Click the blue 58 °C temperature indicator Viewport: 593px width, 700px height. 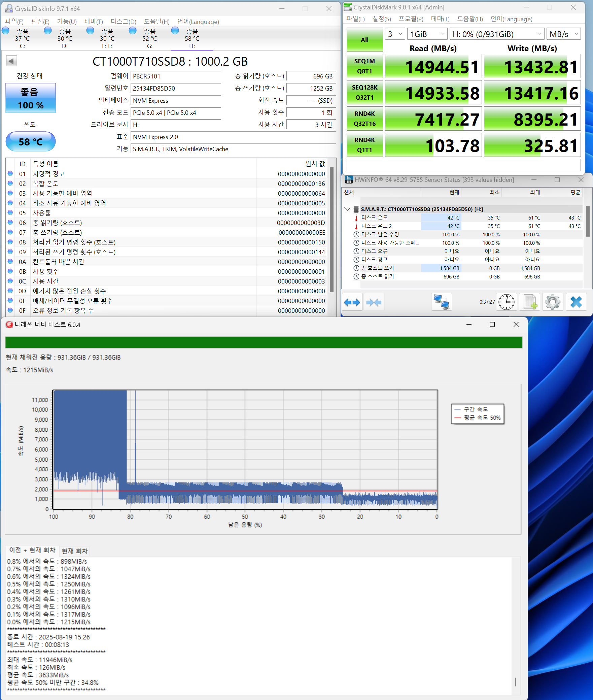click(31, 142)
